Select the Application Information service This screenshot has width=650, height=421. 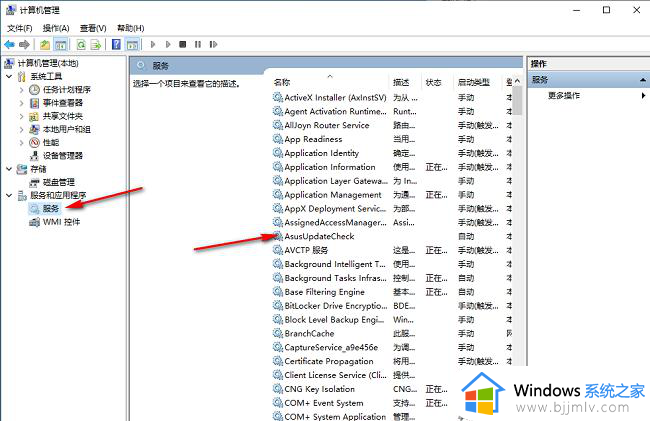pos(330,167)
